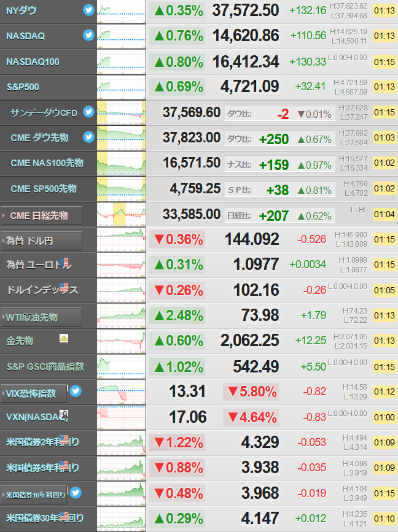Image resolution: width=398 pixels, height=532 pixels.
Task: Click the ドル円 rate 144.092
Action: pos(252,239)
